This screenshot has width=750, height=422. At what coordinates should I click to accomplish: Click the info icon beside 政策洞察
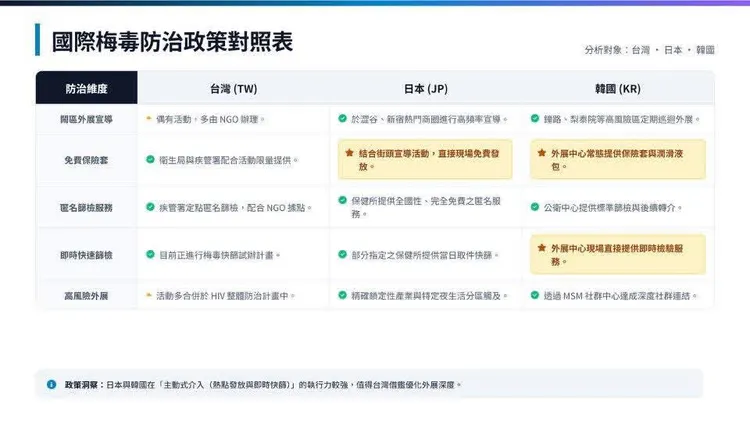(x=52, y=384)
